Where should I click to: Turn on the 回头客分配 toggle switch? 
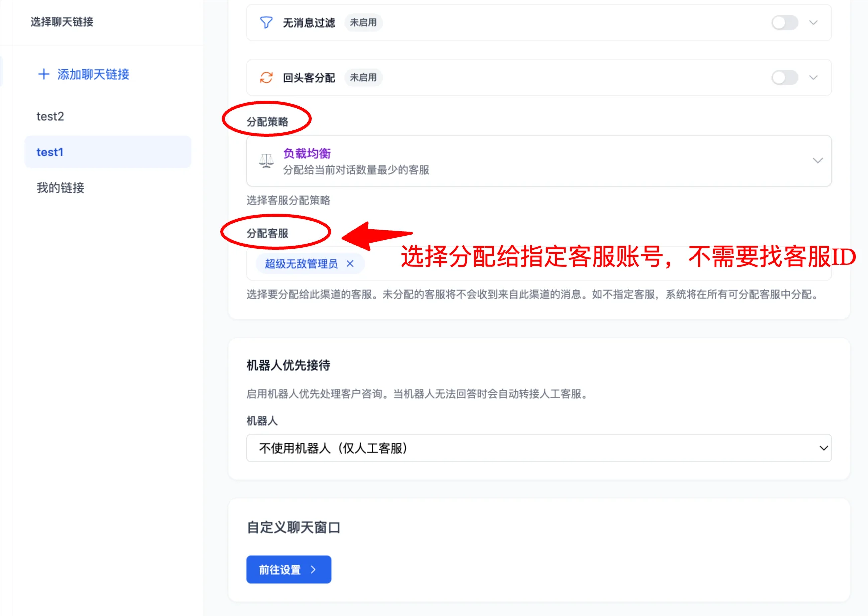[784, 78]
